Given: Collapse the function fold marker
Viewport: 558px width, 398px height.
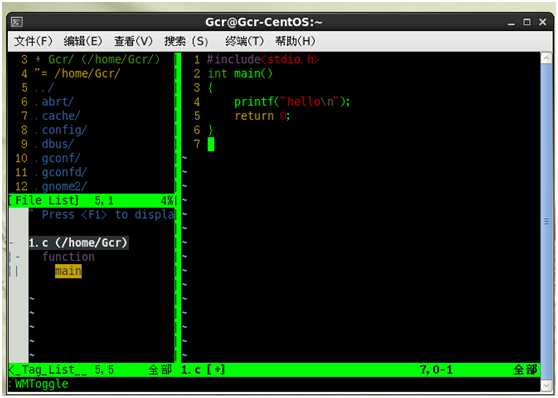Looking at the screenshot, I should 18,257.
